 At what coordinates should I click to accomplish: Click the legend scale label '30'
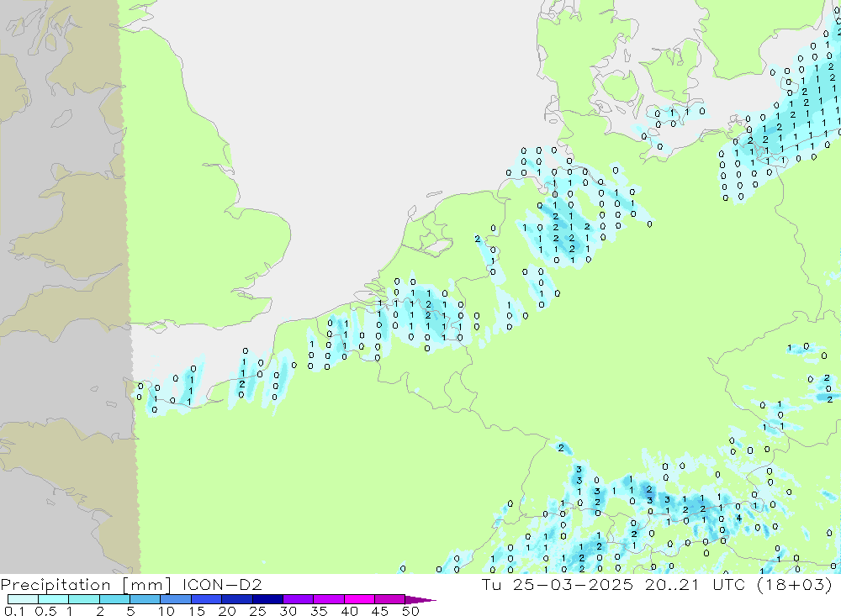[x=288, y=611]
